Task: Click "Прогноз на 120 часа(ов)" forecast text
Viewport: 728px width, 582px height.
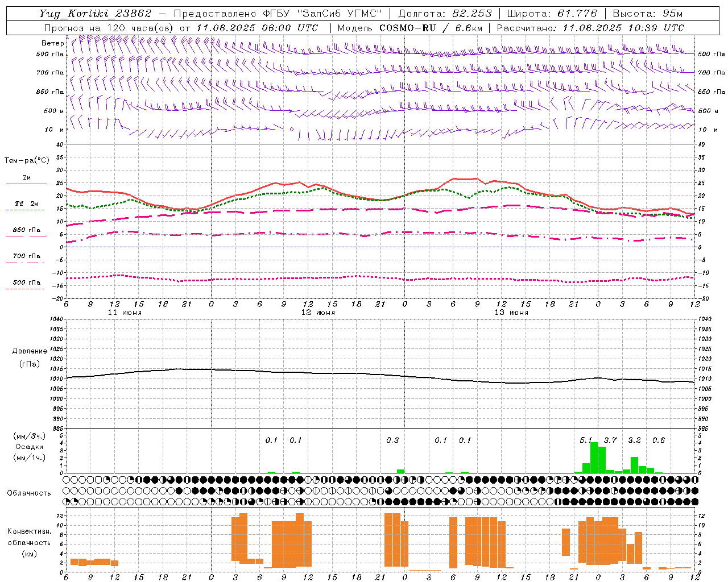Action: point(109,28)
